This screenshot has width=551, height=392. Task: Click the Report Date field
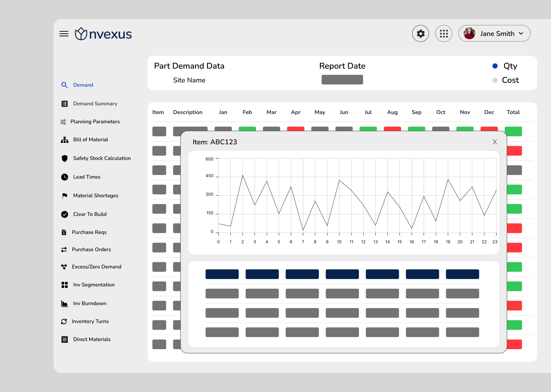[x=342, y=80]
